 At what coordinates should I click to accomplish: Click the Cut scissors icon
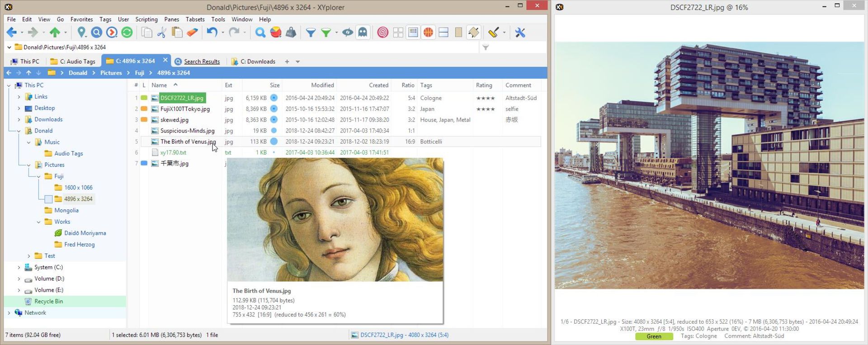161,33
